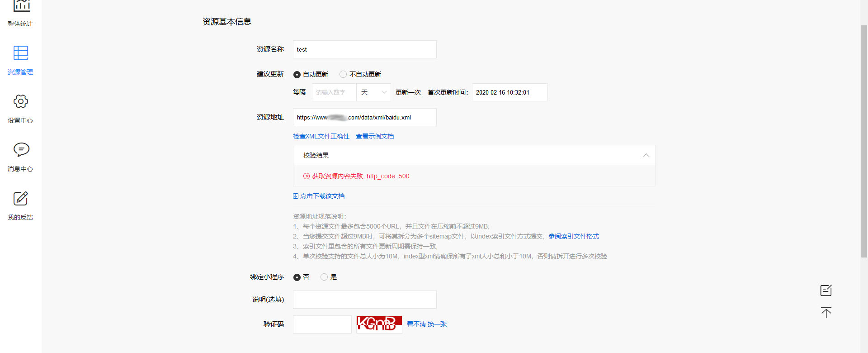Choose 是 for 绑定小程序
Screen dimensions: 868x353
[x=324, y=277]
